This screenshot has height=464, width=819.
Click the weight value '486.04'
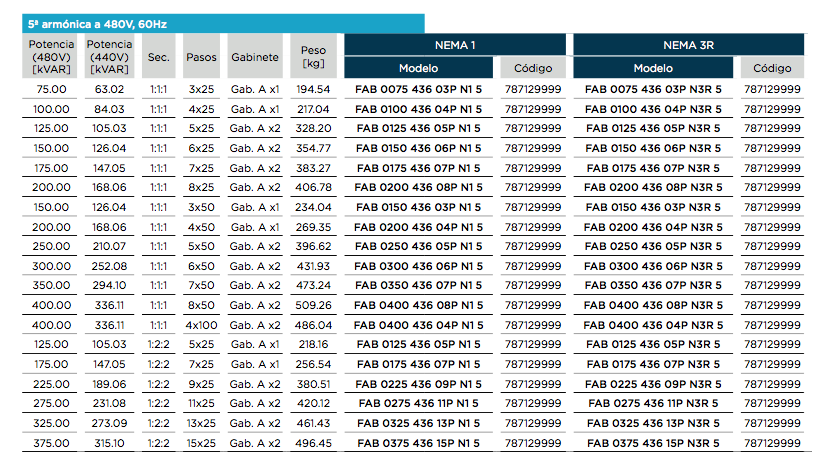(313, 325)
